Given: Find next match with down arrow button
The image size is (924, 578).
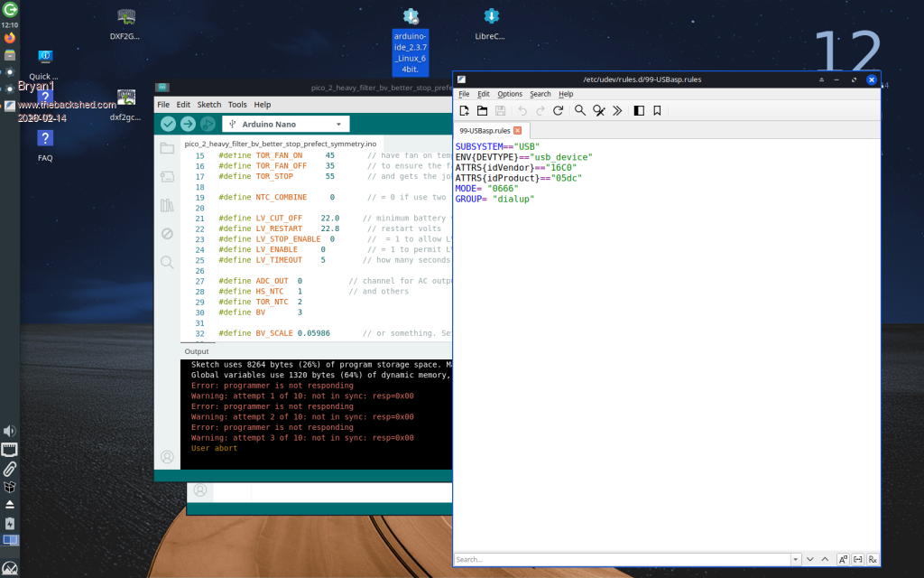Looking at the screenshot, I should pyautogui.click(x=810, y=560).
